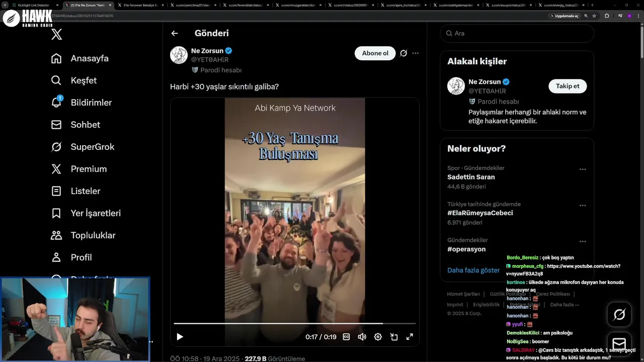Viewport: 644px width, 362px height.
Task: Click the post timestamp ÖÖ 10:58 · 19 Ara 2025
Action: (205, 359)
